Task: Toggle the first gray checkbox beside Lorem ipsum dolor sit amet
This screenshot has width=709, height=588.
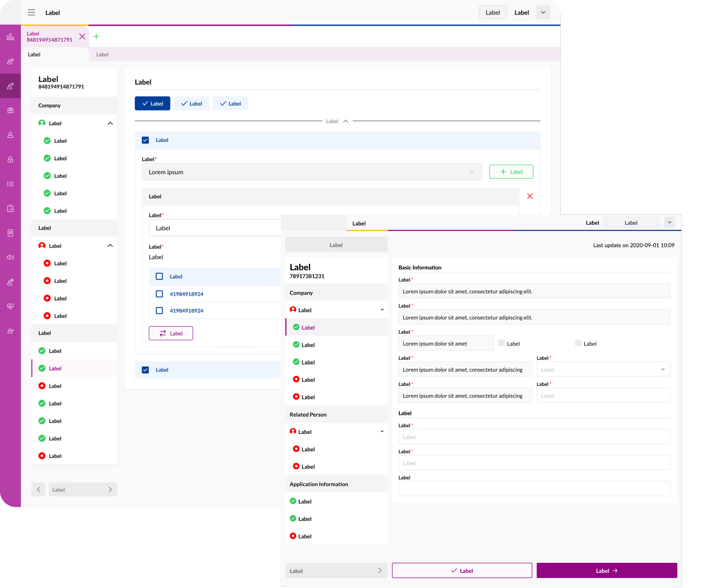Action: [501, 343]
